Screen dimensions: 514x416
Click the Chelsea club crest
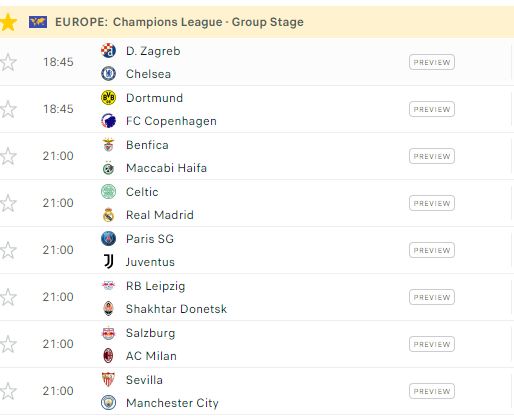(x=108, y=74)
